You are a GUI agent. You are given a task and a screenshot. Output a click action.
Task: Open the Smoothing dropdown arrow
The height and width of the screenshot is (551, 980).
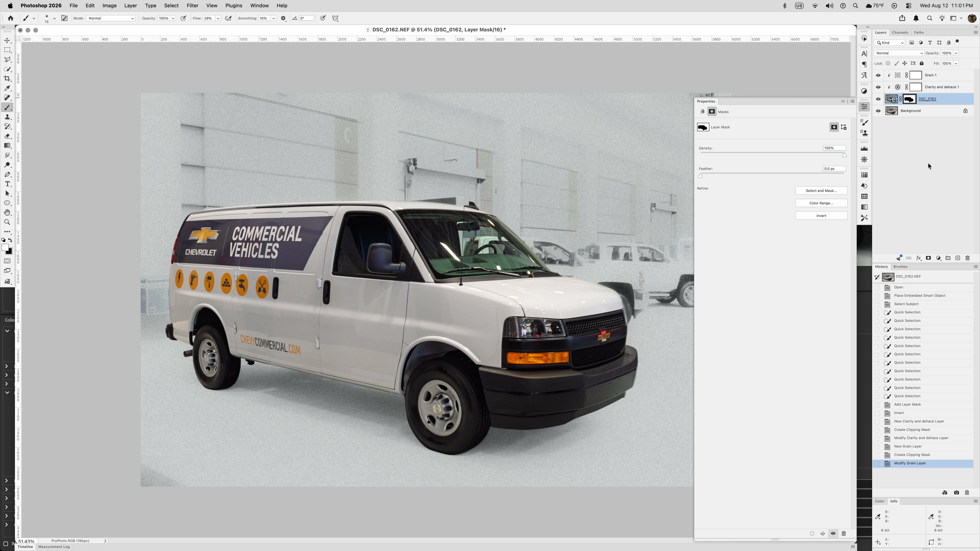point(273,18)
